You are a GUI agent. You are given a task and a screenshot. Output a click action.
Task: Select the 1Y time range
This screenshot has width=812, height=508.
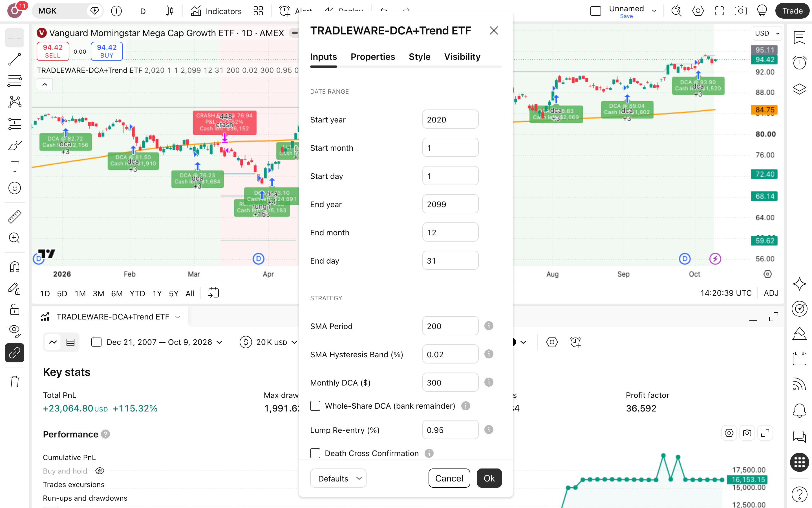click(x=157, y=293)
